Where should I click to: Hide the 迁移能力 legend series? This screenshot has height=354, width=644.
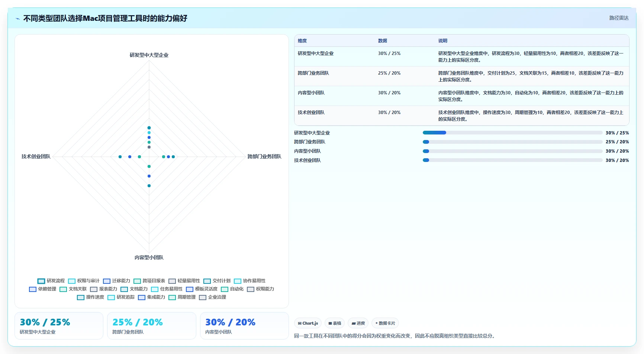[116, 281]
